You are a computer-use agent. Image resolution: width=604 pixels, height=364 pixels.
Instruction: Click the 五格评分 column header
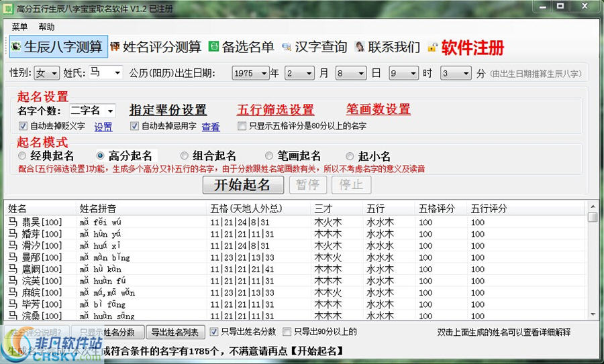click(441, 208)
